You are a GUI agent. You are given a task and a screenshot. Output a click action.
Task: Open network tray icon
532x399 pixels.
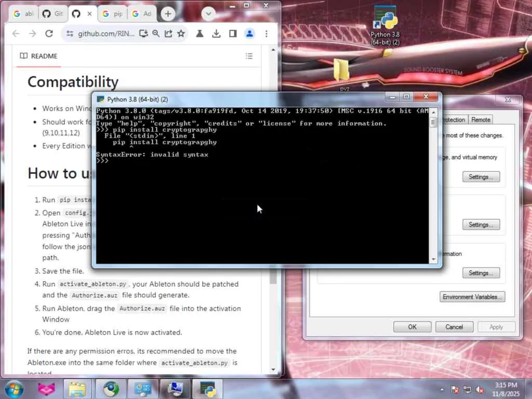[467, 390]
